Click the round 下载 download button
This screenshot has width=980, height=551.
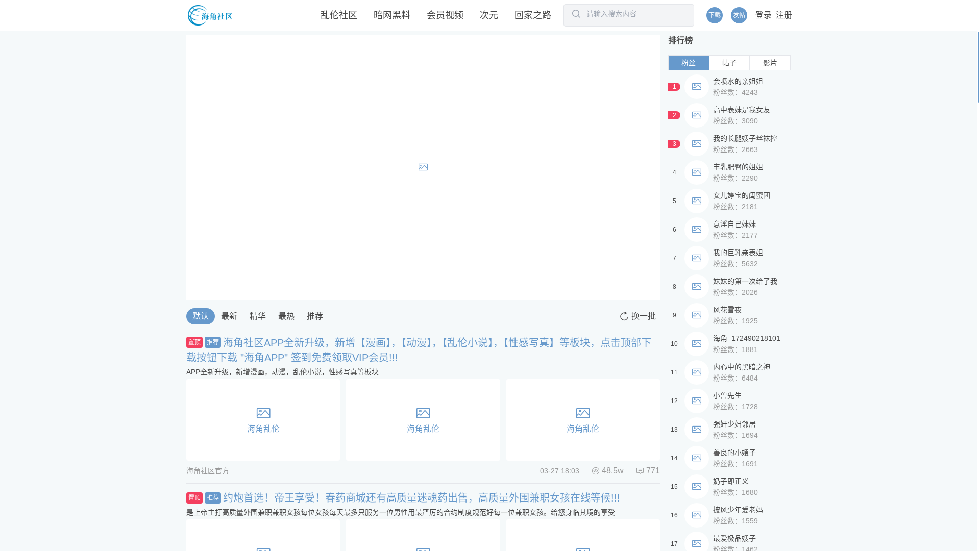tap(715, 15)
